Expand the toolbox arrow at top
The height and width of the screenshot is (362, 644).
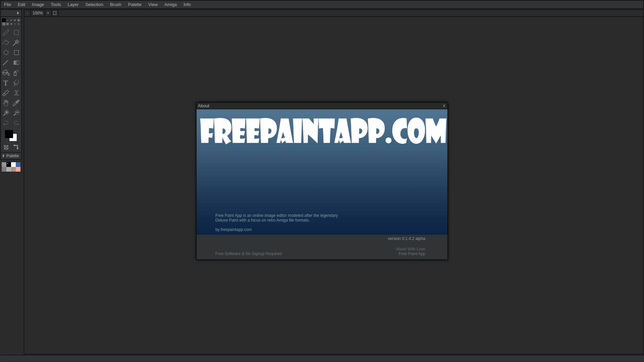click(18, 13)
